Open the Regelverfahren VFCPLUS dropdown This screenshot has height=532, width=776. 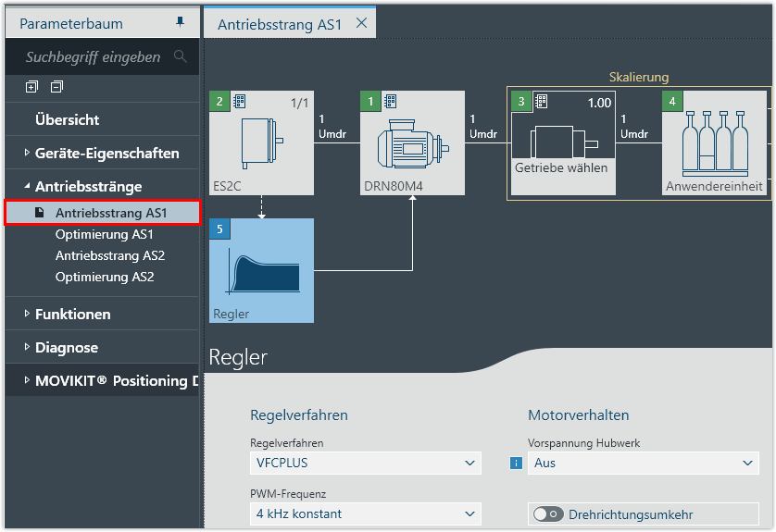(365, 463)
